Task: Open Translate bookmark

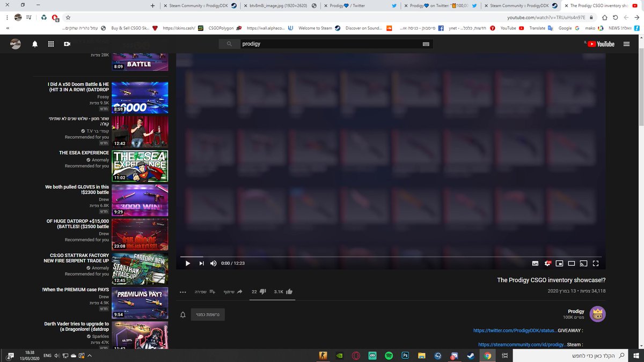Action: (540, 28)
